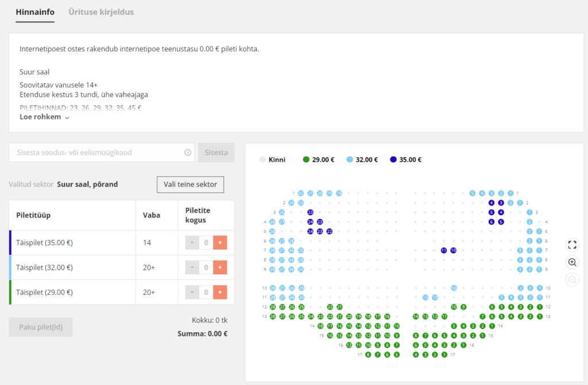This screenshot has height=385, width=588.
Task: Select dark blue seat 11 in row 7
Action: (x=444, y=250)
